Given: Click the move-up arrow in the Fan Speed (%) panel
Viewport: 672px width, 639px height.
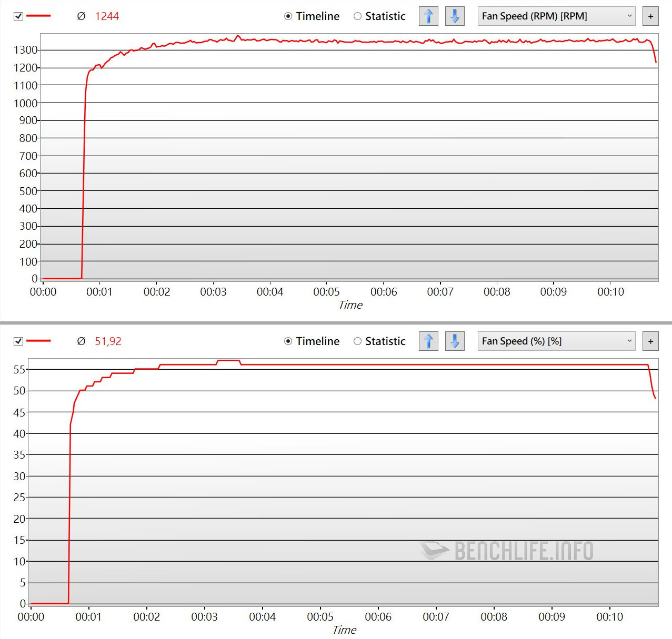Looking at the screenshot, I should (x=428, y=341).
